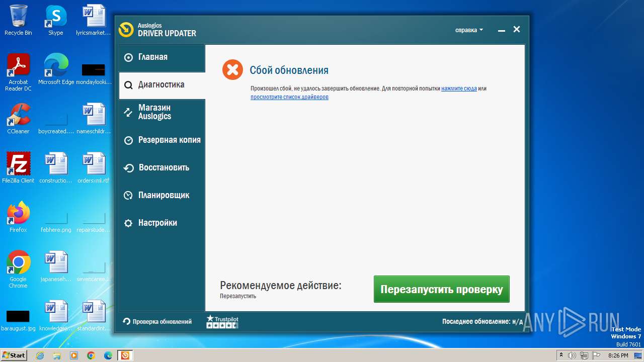This screenshot has width=644, height=362.
Task: Select the lyricsmarket document icon
Action: pos(94,20)
